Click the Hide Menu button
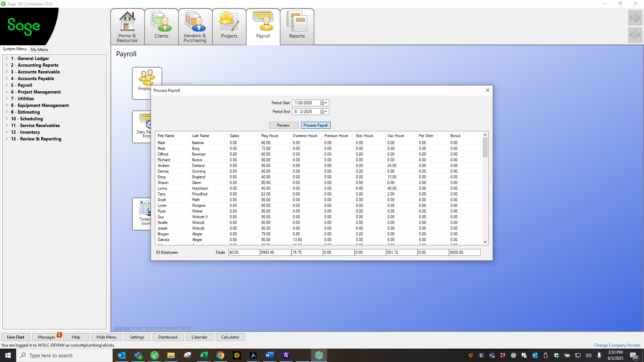This screenshot has width=644, height=362. click(x=106, y=337)
